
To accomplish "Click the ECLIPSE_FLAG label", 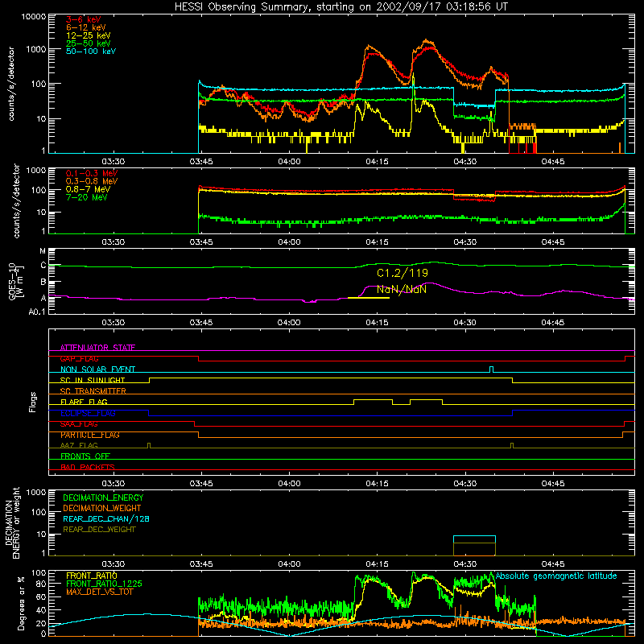I will 88,413.
